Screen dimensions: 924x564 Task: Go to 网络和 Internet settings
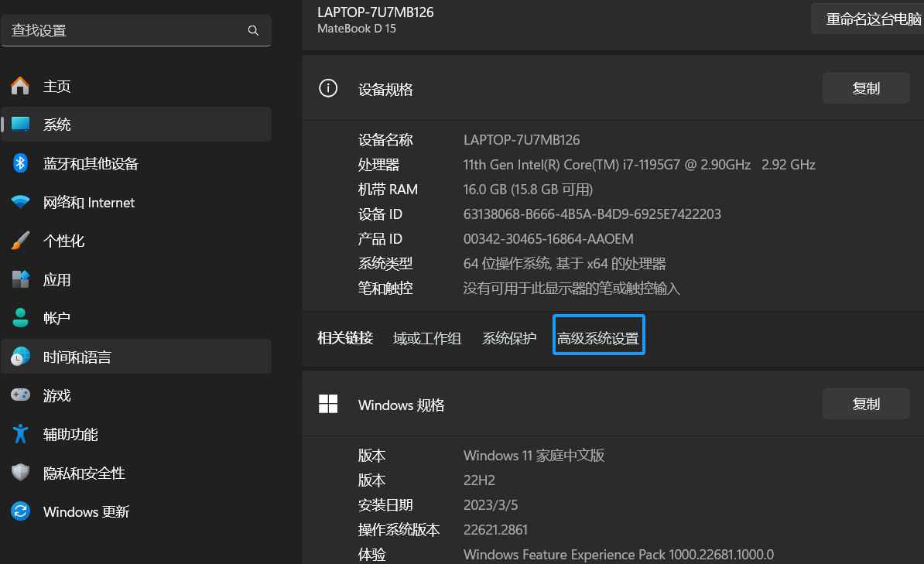tap(136, 202)
